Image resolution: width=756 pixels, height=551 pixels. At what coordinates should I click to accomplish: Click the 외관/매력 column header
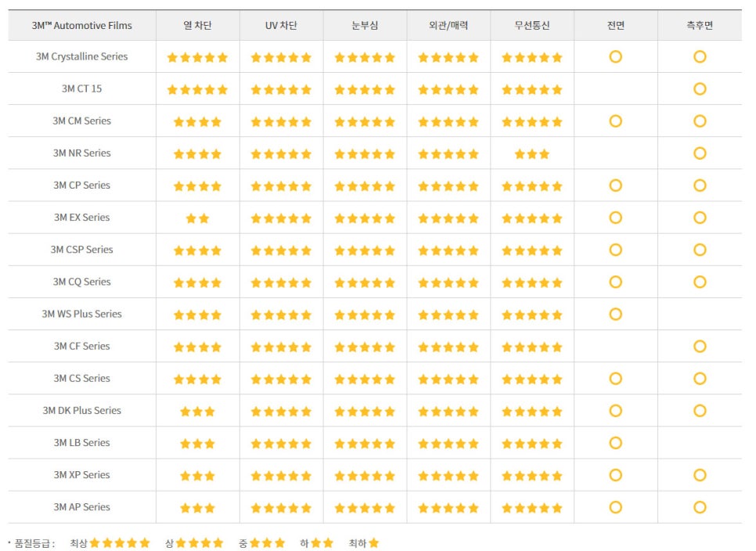point(448,25)
